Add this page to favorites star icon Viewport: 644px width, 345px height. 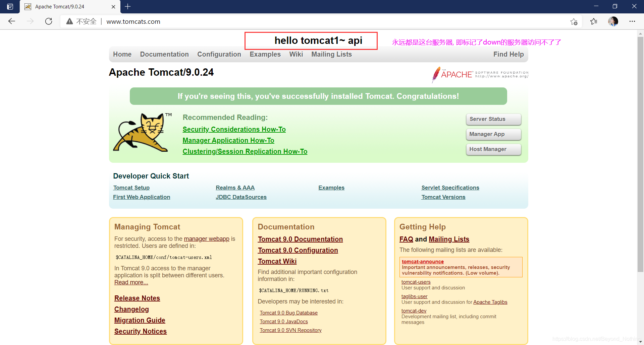574,21
